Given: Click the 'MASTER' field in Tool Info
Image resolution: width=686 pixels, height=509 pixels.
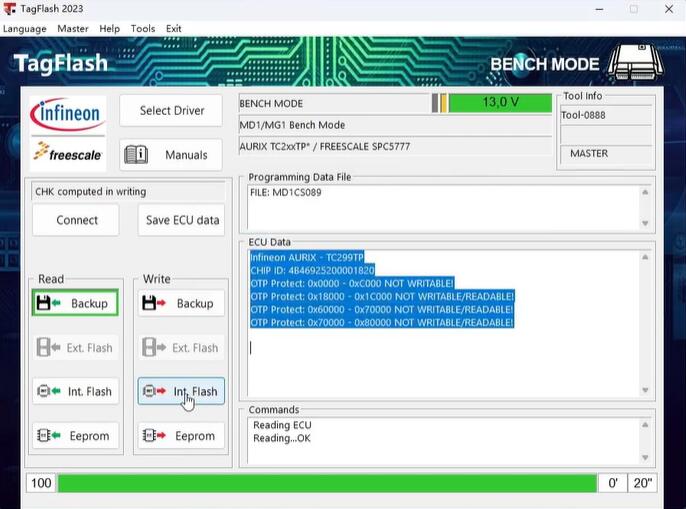Looking at the screenshot, I should (x=606, y=154).
